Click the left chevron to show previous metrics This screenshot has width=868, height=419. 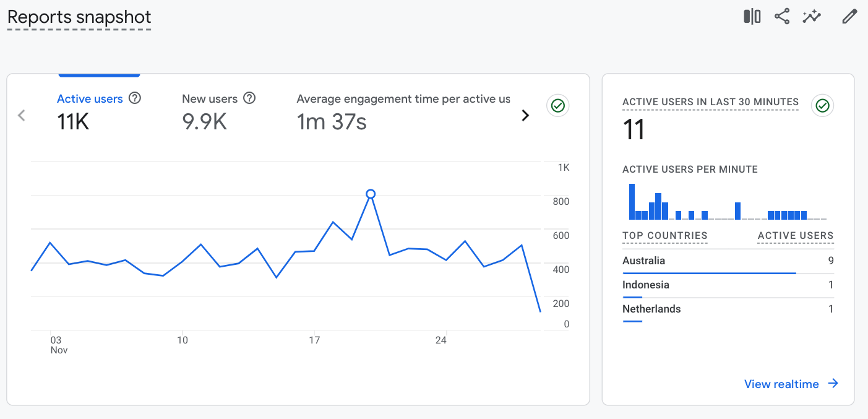point(22,115)
